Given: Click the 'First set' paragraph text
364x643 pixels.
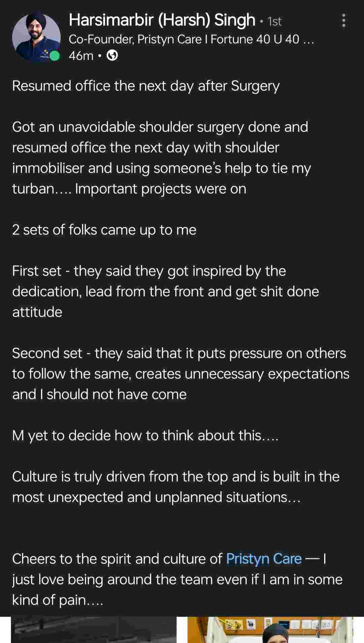Looking at the screenshot, I should [165, 291].
